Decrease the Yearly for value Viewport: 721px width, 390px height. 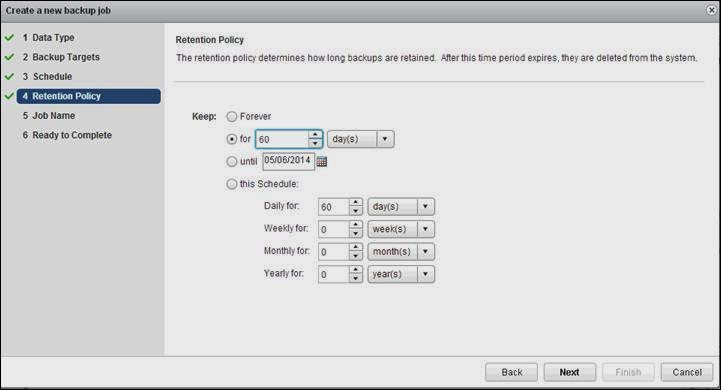[x=355, y=278]
